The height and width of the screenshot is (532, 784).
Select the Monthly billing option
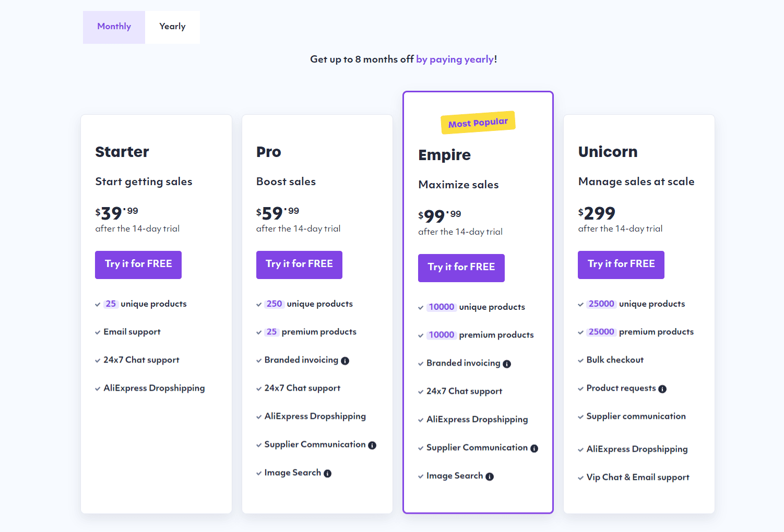[x=114, y=26]
